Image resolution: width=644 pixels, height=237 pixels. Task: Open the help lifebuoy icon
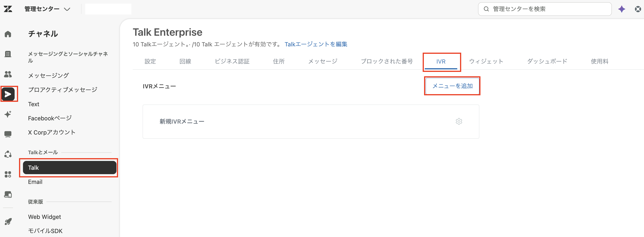pyautogui.click(x=638, y=9)
